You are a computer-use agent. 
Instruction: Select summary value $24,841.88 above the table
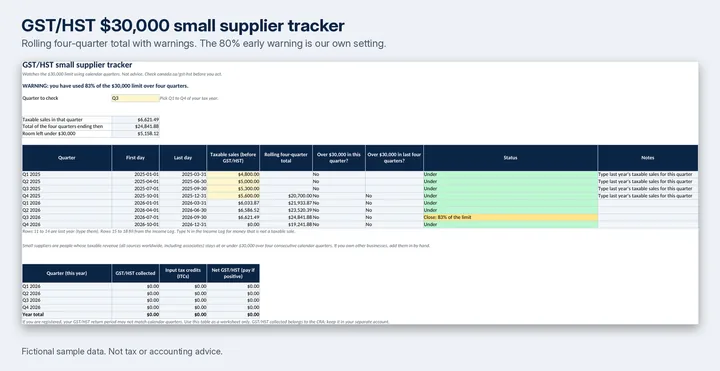pos(135,126)
